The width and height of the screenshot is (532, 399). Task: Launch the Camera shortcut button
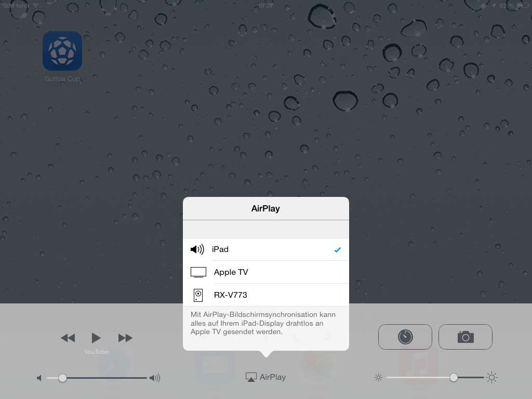(465, 337)
